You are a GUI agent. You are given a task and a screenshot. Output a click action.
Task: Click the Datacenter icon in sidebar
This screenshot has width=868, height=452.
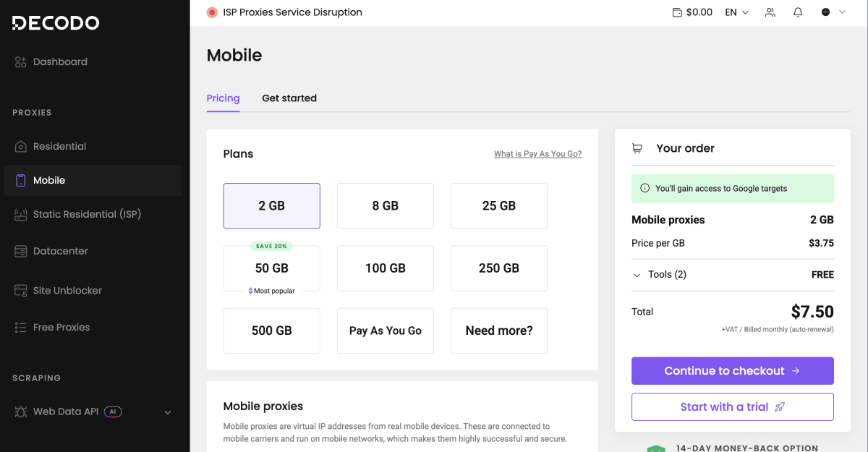[20, 252]
